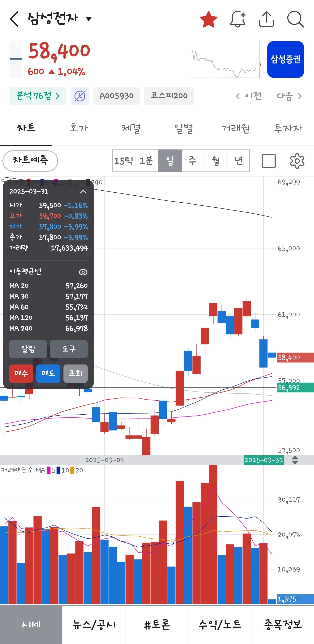314x644 pixels.
Task: Select the 1분 chart interval
Action: 147,161
